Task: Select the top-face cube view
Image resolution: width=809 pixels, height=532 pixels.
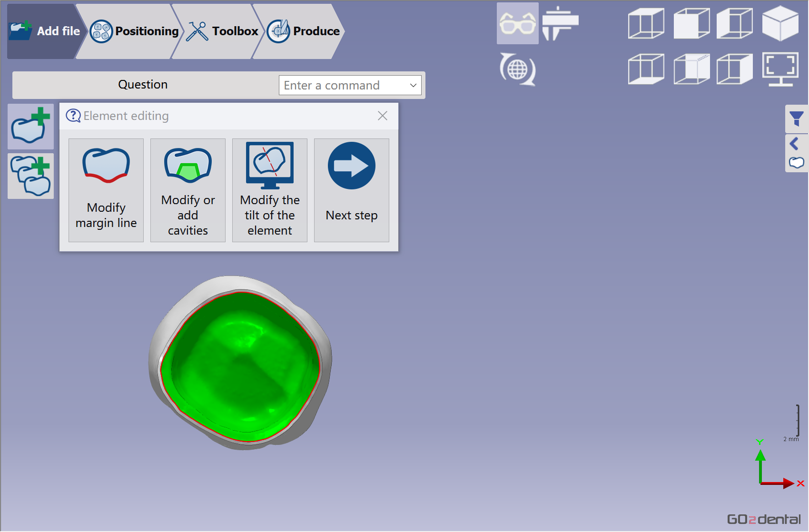Action: click(x=646, y=23)
